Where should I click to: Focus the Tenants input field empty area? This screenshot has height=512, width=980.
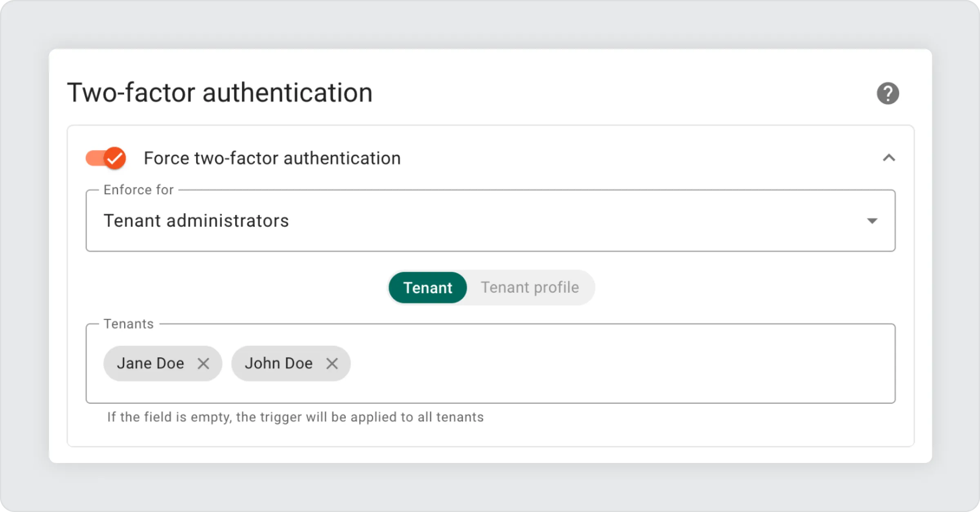point(612,363)
